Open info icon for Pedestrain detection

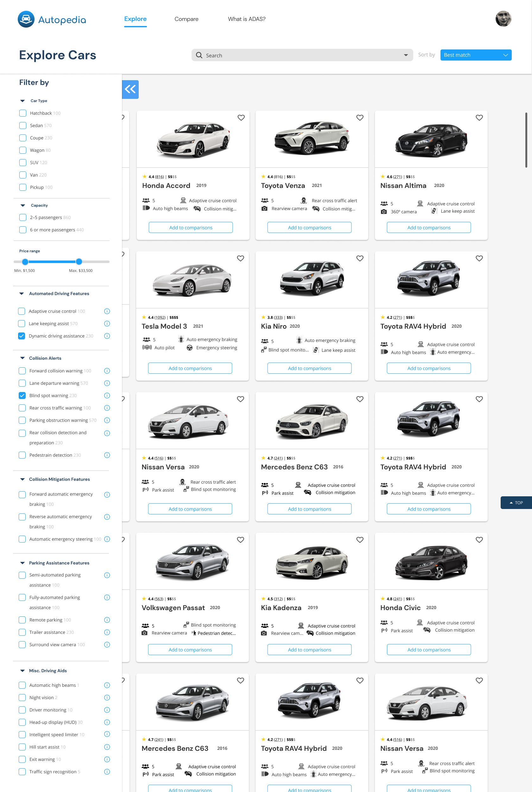tap(107, 455)
